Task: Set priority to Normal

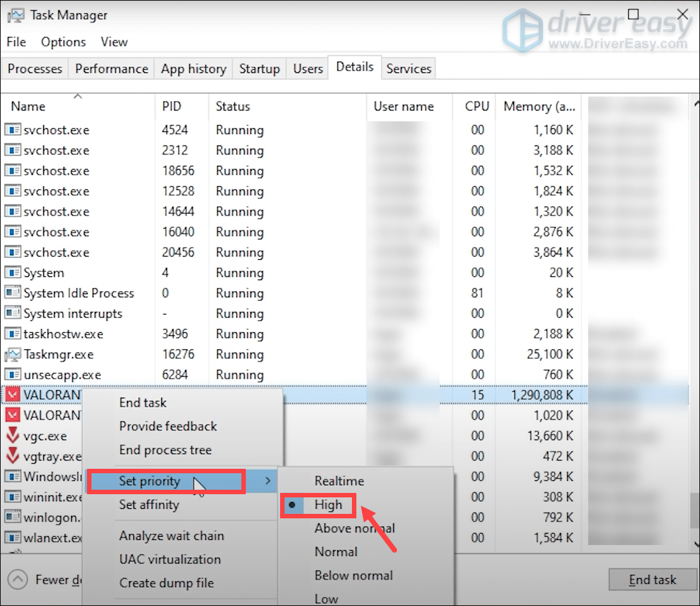Action: [x=336, y=552]
